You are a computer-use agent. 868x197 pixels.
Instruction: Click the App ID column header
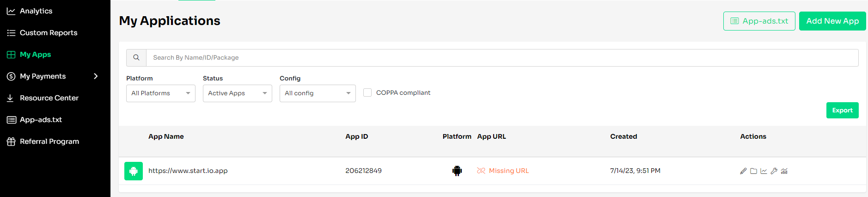[x=357, y=136]
